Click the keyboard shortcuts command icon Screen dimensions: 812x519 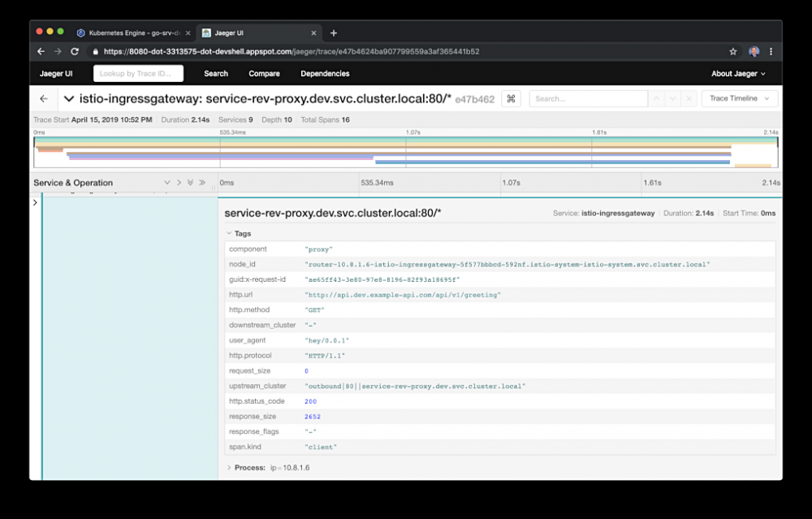(x=511, y=98)
